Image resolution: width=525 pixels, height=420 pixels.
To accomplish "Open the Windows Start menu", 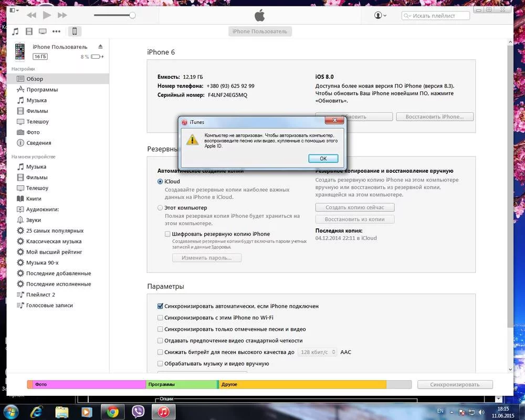I will pyautogui.click(x=10, y=412).
